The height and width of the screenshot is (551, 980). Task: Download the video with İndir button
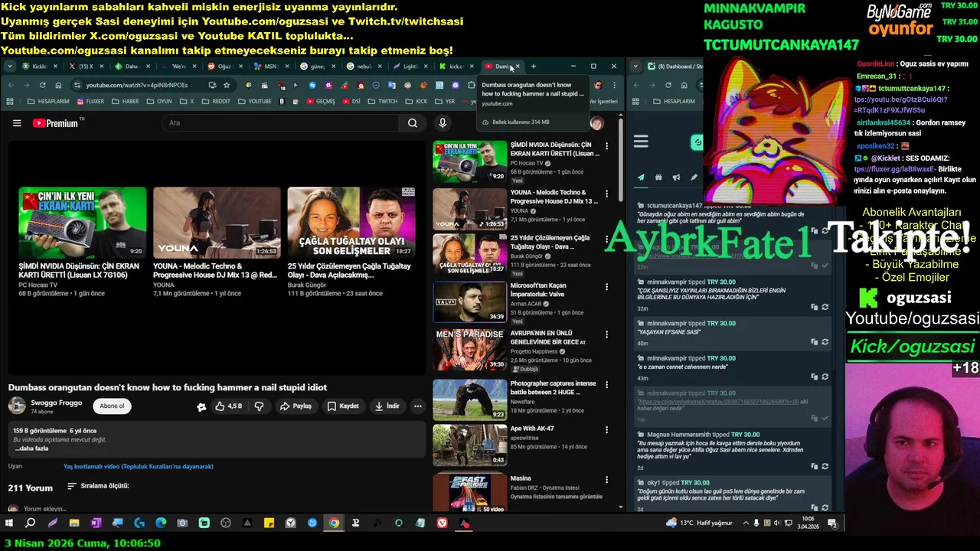click(x=387, y=406)
